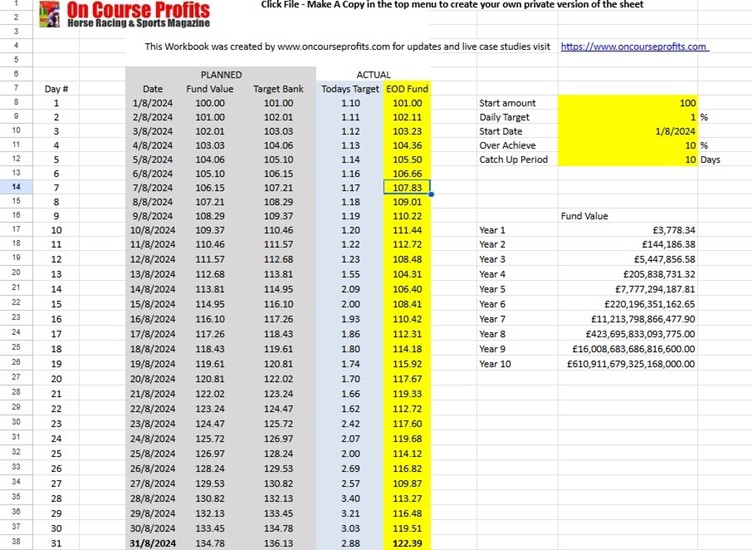
Task: Select Year 5 value £7,777,294,187.81
Action: pyautogui.click(x=627, y=289)
